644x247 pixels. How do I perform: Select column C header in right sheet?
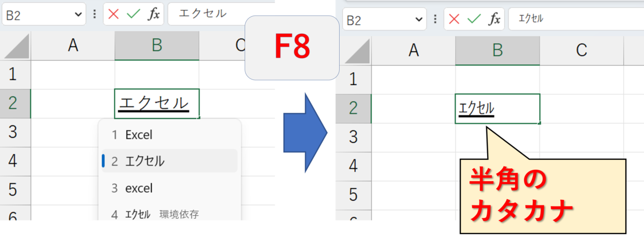click(581, 50)
